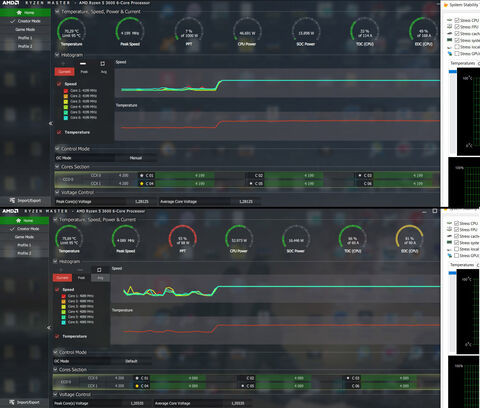Click histogram fit-to-window square icon, Default-mode window
This screenshot has width=480, height=408.
(x=99, y=269)
